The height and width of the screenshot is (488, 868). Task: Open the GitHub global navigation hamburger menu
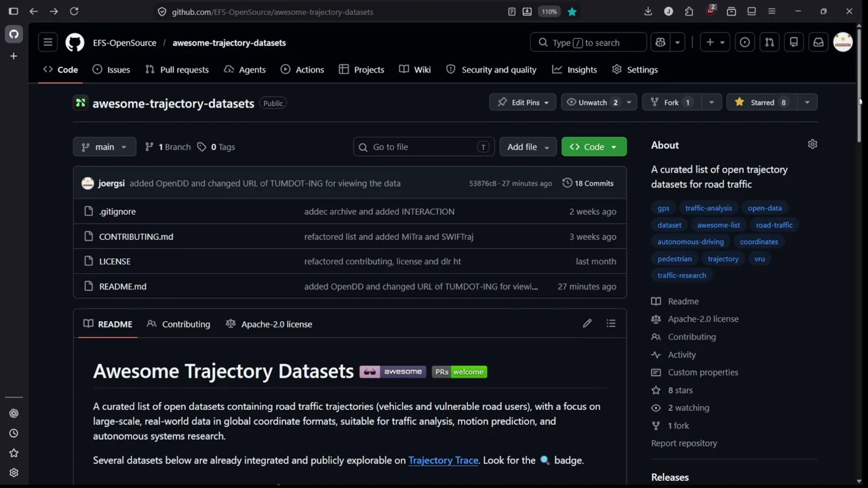[48, 43]
